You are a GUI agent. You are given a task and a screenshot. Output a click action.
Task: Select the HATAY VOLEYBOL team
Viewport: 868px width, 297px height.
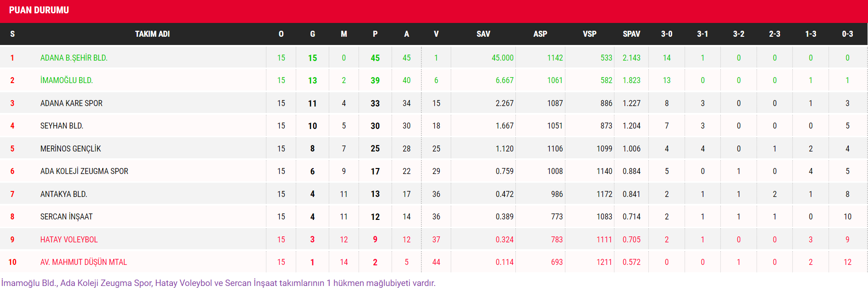69,240
